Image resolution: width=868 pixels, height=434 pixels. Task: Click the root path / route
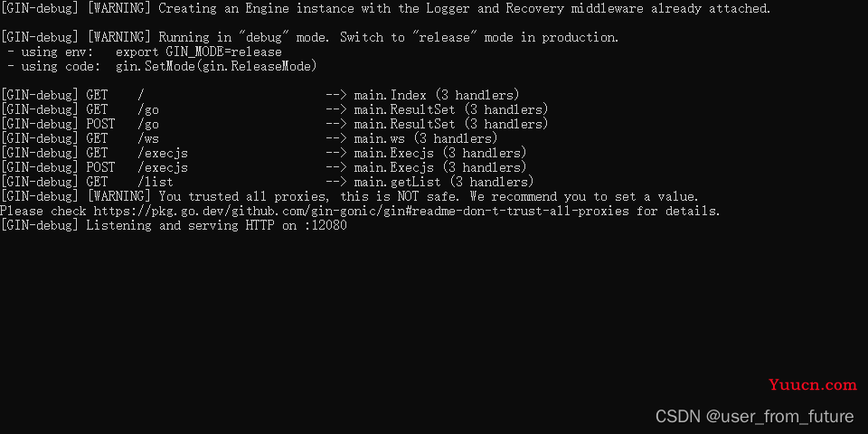141,95
